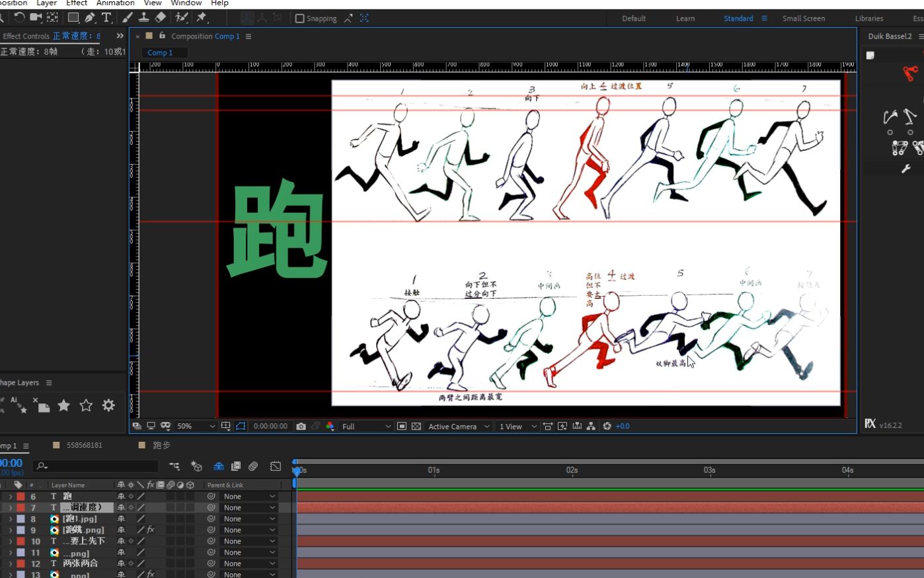924x578 pixels.
Task: Switch to the 跑步 timeline tab
Action: (x=161, y=445)
